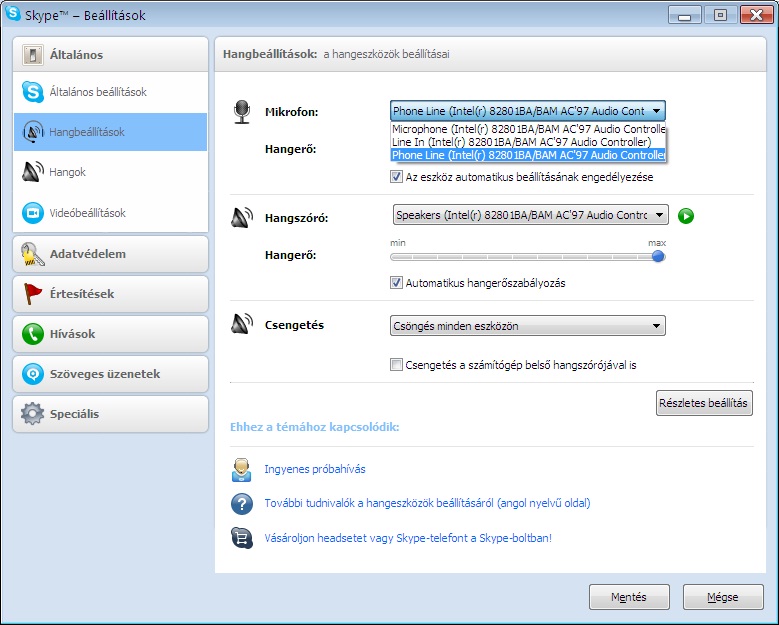
Task: Click the red flag icon on Értesítések
Action: click(x=33, y=294)
